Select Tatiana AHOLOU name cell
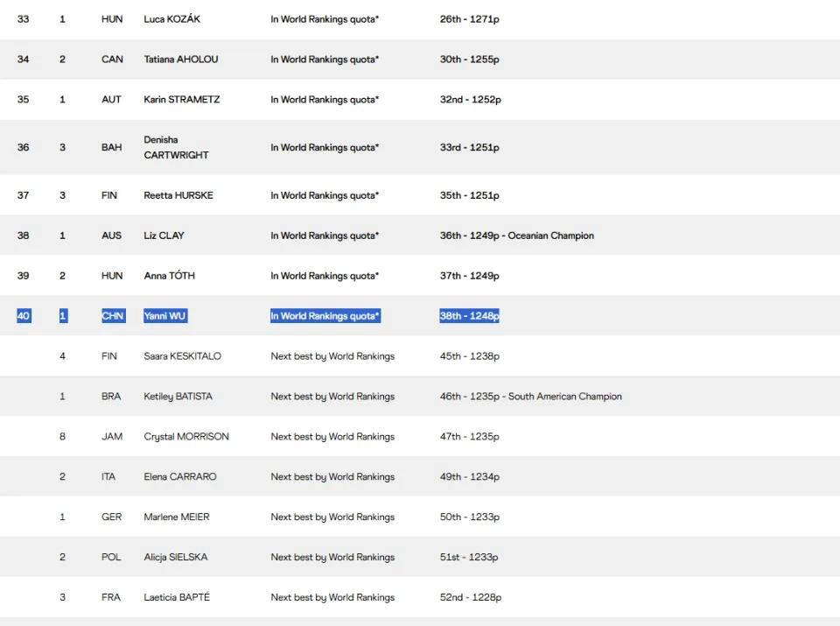840x626 pixels. [181, 60]
